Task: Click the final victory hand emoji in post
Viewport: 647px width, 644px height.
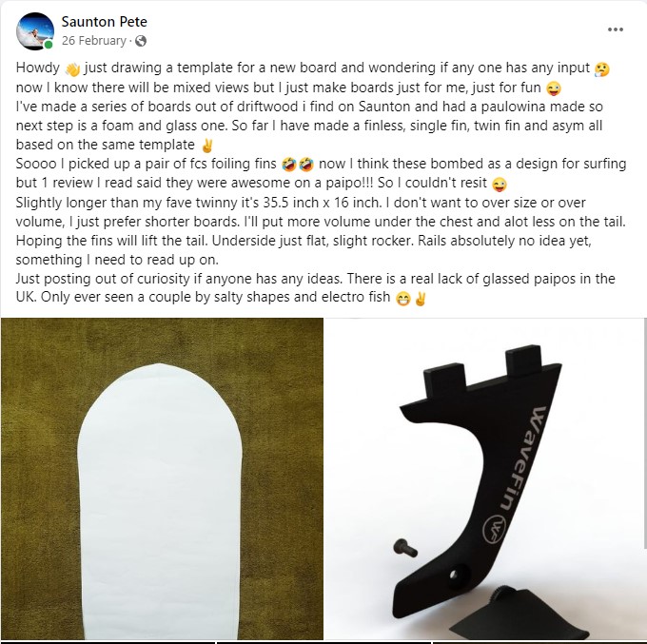Action: coord(420,299)
